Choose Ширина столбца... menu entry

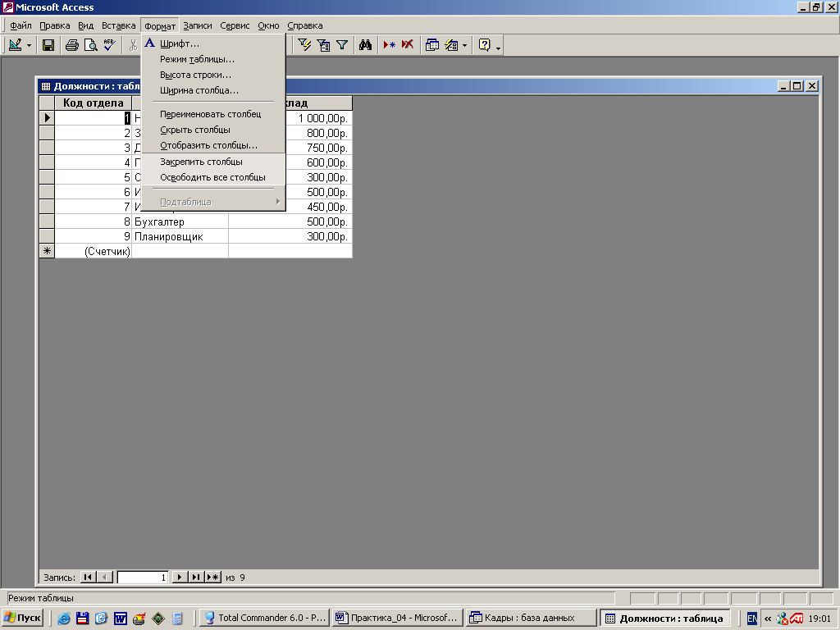(213, 90)
